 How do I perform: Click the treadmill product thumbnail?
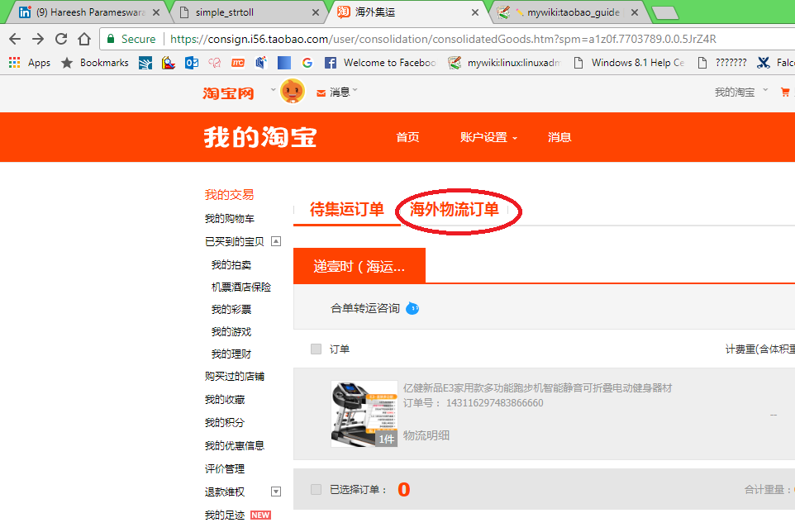point(364,411)
